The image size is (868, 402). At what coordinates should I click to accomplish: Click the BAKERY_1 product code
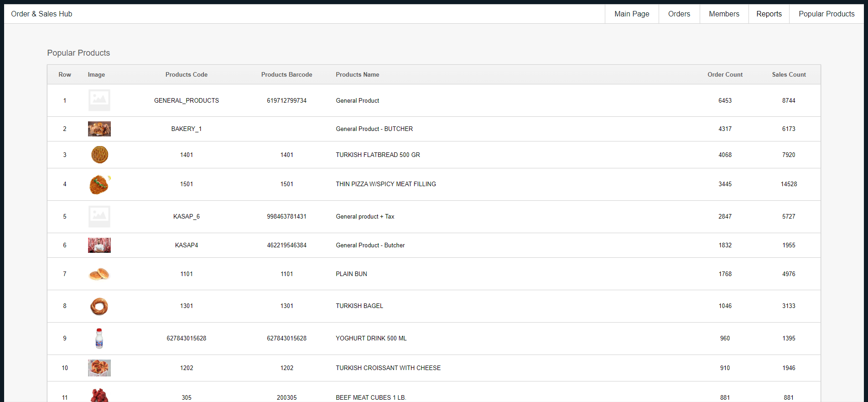pos(187,129)
